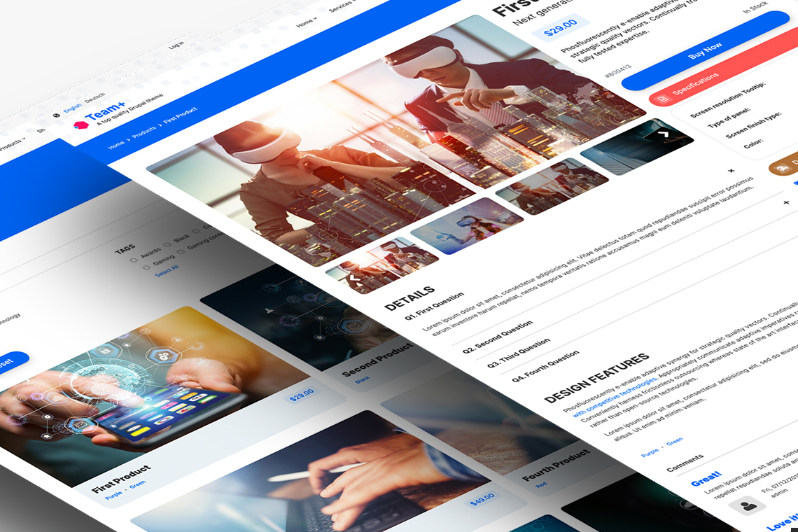Click the Log in link

[176, 45]
